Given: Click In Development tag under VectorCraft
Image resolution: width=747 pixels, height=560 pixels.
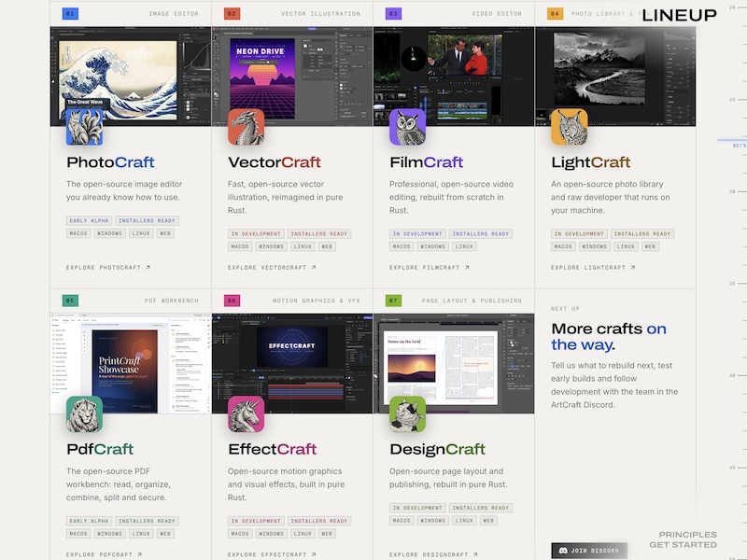Looking at the screenshot, I should pyautogui.click(x=256, y=234).
